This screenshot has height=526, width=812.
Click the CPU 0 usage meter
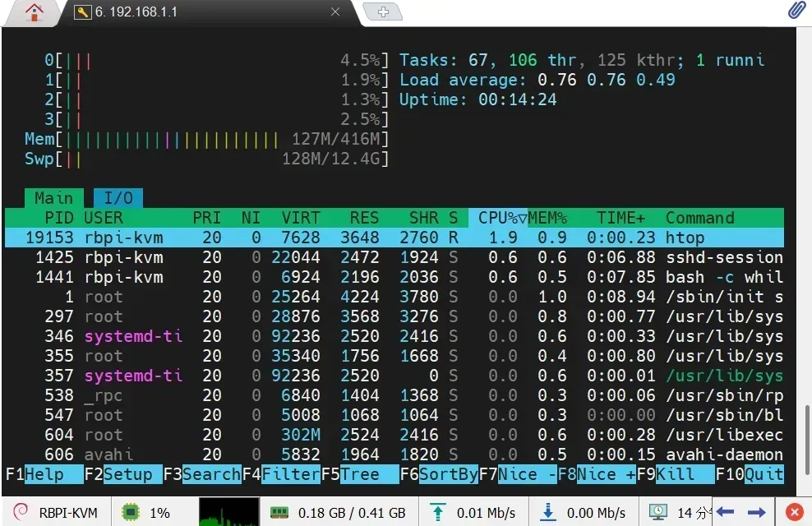pos(216,60)
